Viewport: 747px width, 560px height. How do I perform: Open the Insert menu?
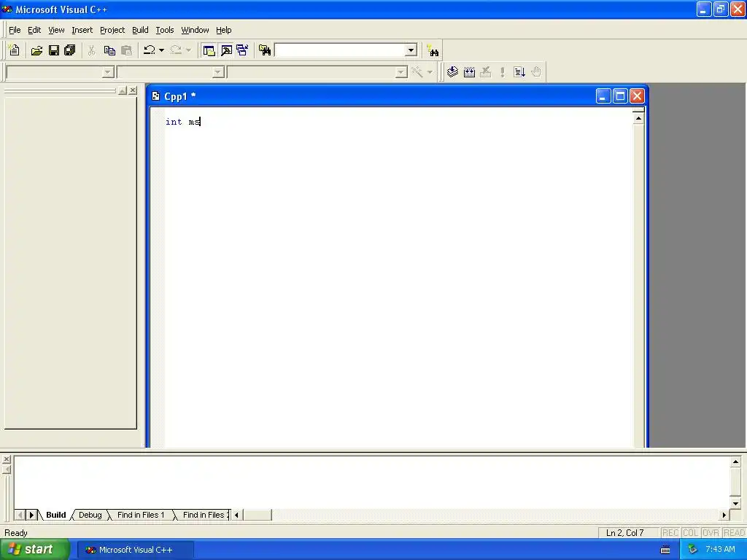[x=82, y=30]
